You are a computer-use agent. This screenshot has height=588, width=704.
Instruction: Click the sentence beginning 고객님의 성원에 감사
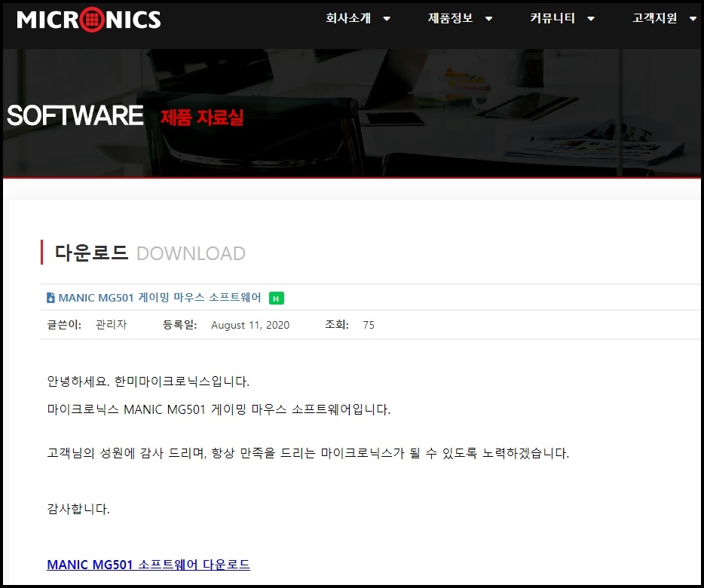[x=308, y=453]
